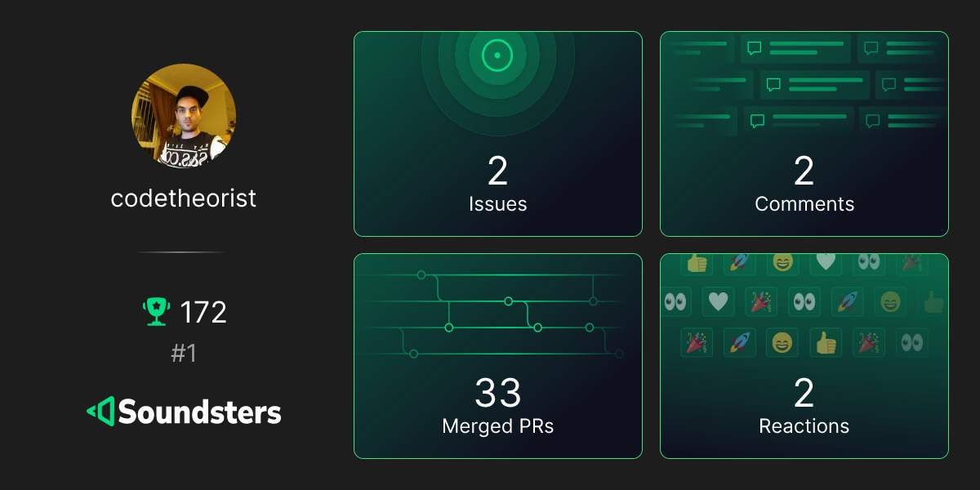This screenshot has height=490, width=980.
Task: Open the Soundsters wordmark text
Action: click(200, 412)
